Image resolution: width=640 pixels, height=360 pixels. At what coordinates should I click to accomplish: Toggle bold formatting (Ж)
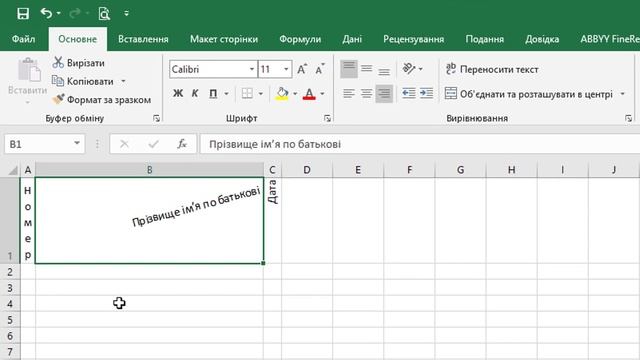[x=178, y=93]
